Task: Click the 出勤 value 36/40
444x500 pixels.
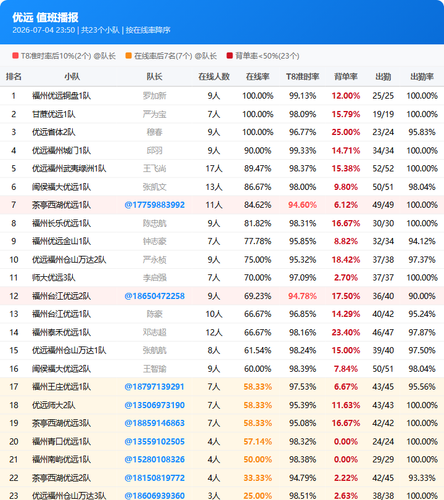Action: click(x=383, y=296)
